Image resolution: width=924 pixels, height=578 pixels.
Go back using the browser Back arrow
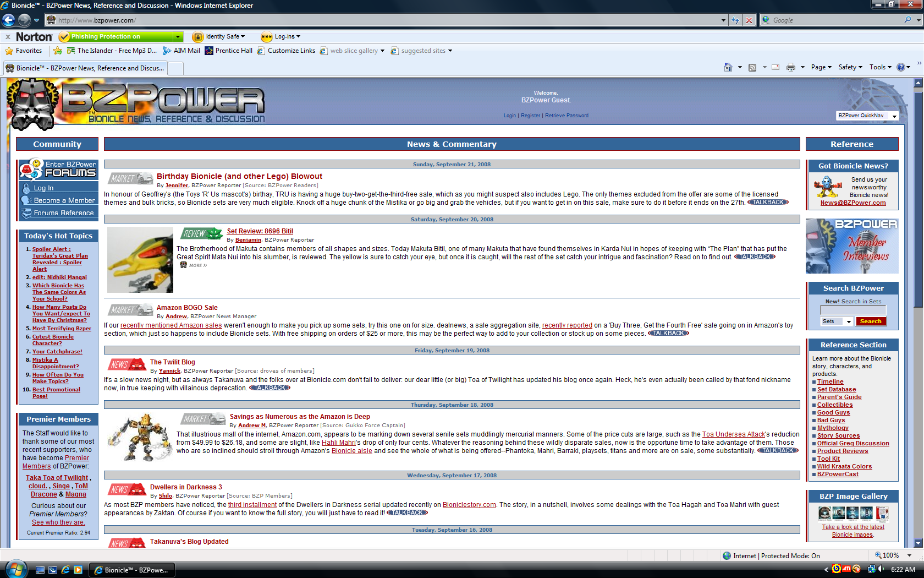[x=8, y=20]
